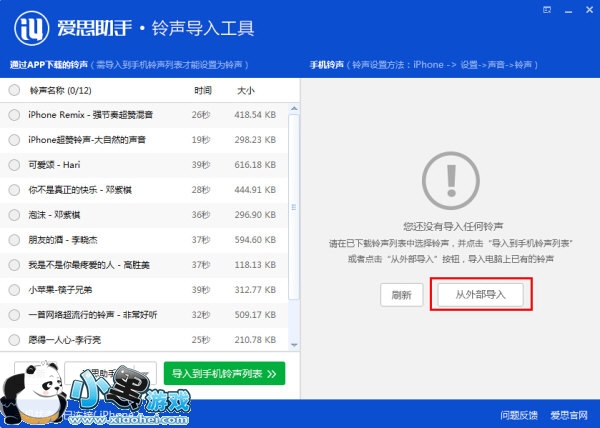Click duration 28秒 in the list

(x=201, y=190)
